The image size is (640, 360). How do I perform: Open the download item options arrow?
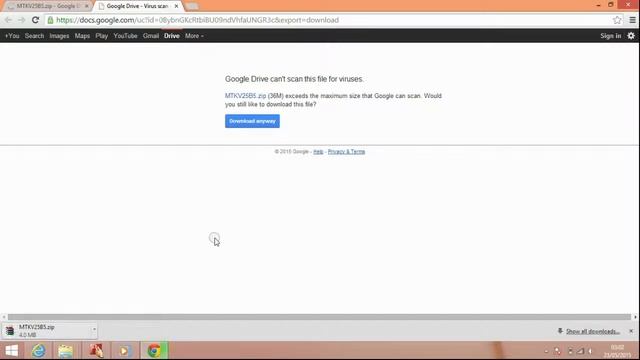click(94, 329)
